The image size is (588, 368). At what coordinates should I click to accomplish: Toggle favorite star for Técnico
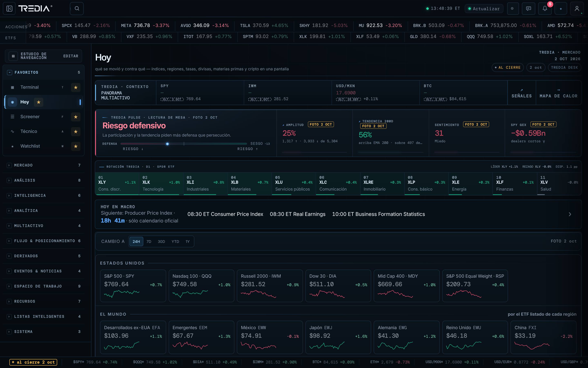pos(76,132)
